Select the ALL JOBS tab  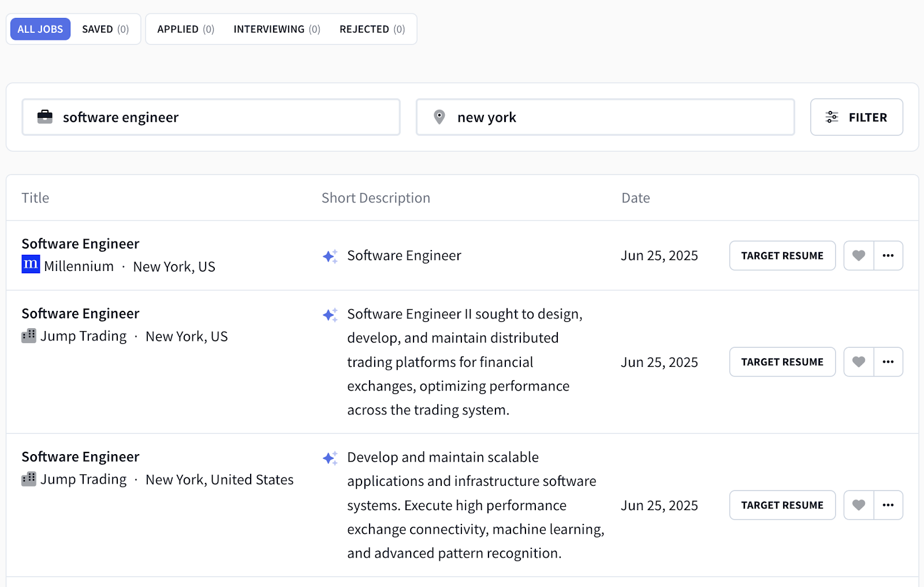(x=40, y=29)
